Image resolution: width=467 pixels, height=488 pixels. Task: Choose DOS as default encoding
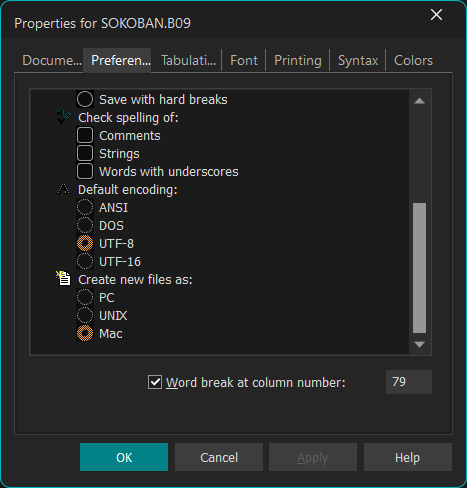[x=85, y=225]
